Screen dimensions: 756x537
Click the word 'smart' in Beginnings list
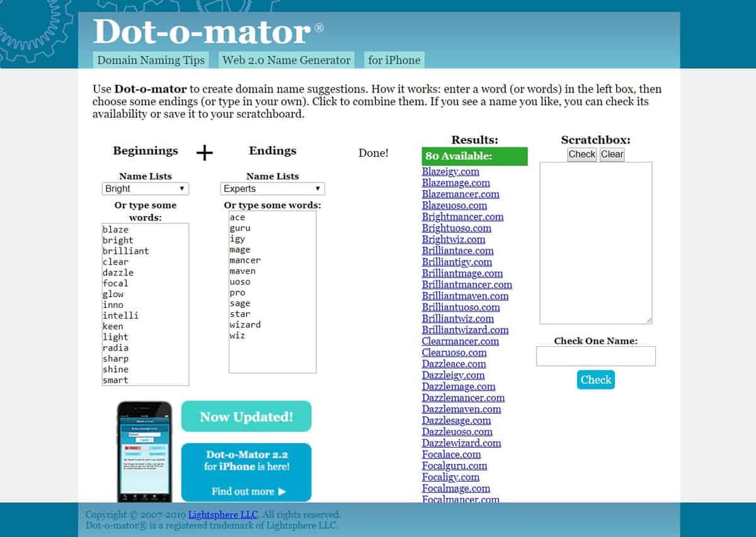115,380
